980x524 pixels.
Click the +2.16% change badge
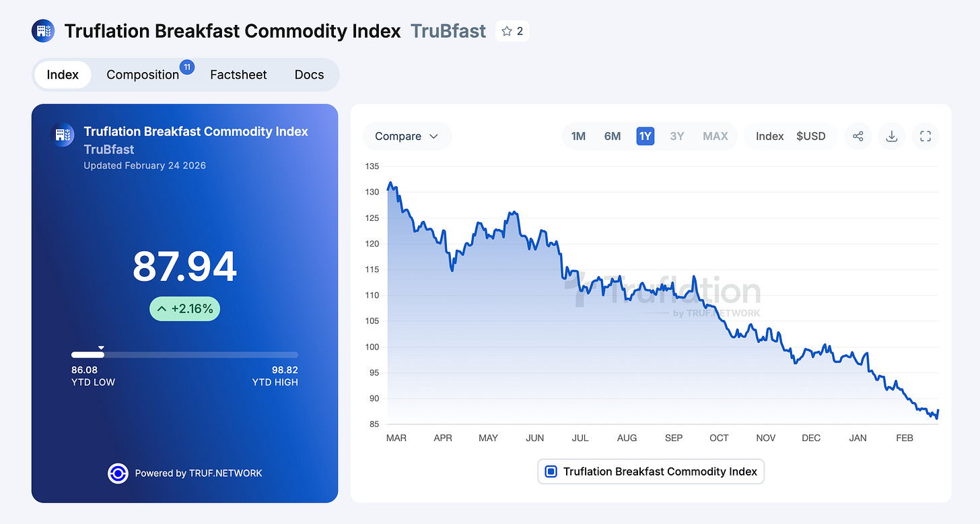click(x=184, y=309)
